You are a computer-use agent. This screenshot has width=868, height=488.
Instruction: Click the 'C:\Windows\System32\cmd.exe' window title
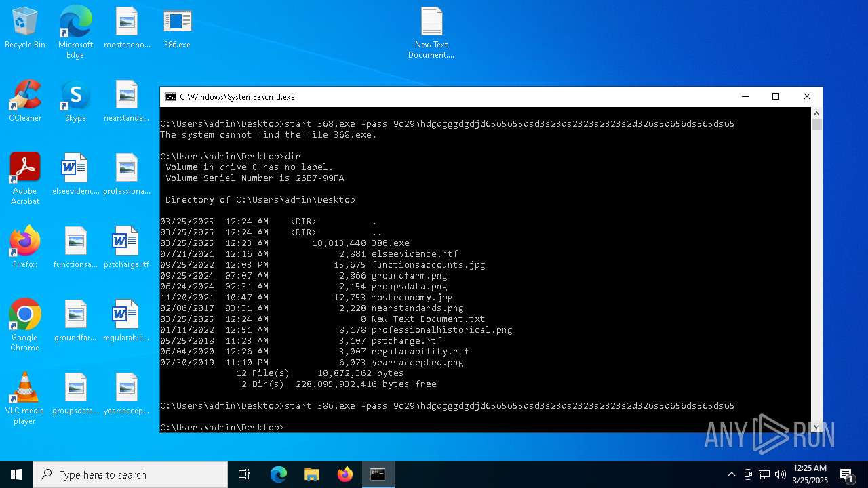coord(237,97)
